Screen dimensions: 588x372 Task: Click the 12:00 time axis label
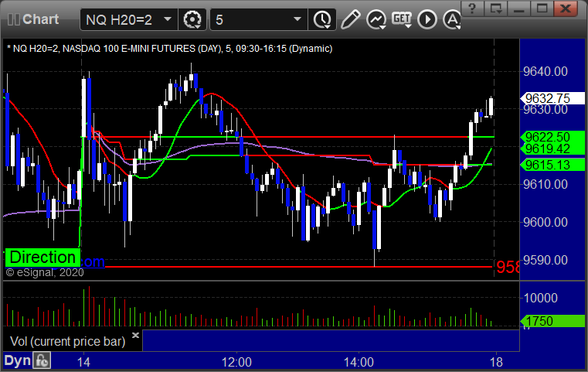[236, 363]
